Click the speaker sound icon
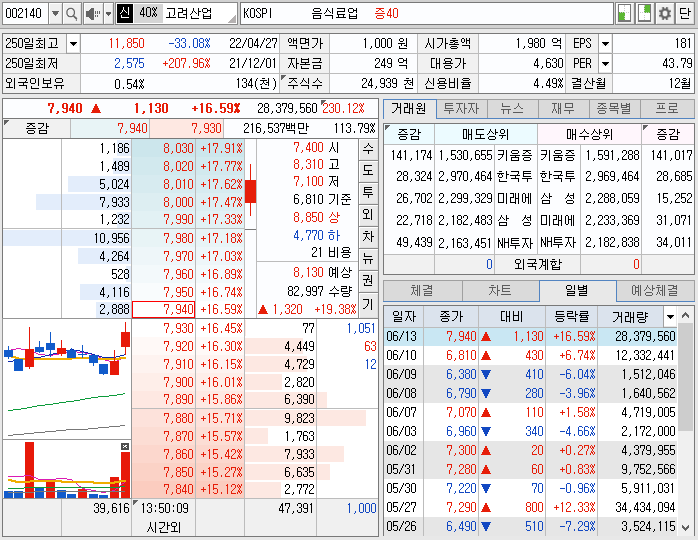This screenshot has height=540, width=698. (x=93, y=13)
